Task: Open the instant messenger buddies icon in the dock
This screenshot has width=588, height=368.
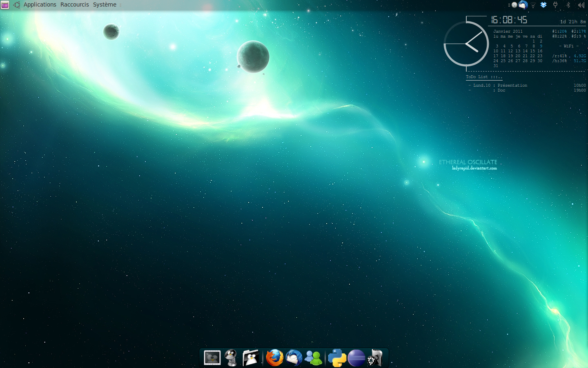Action: point(314,358)
